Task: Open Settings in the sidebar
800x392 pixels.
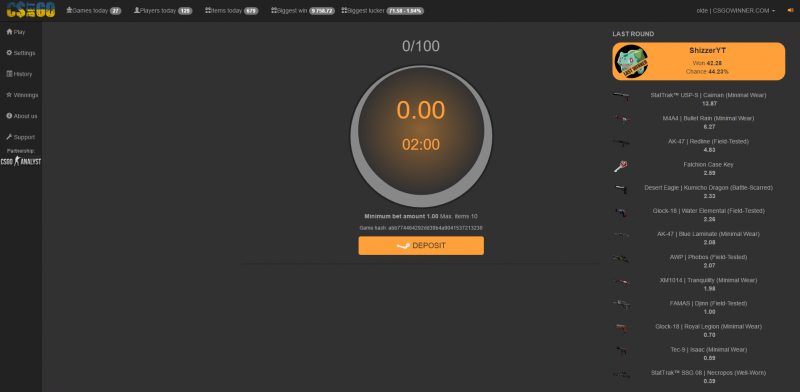Action: [x=21, y=53]
